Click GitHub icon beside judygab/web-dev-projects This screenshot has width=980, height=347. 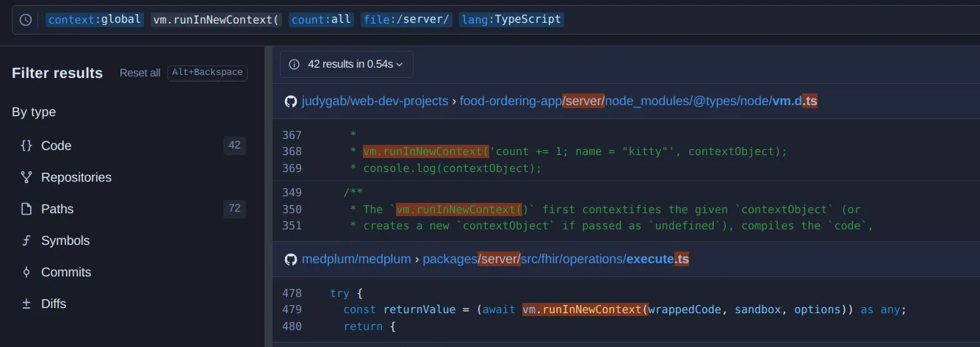pos(291,101)
